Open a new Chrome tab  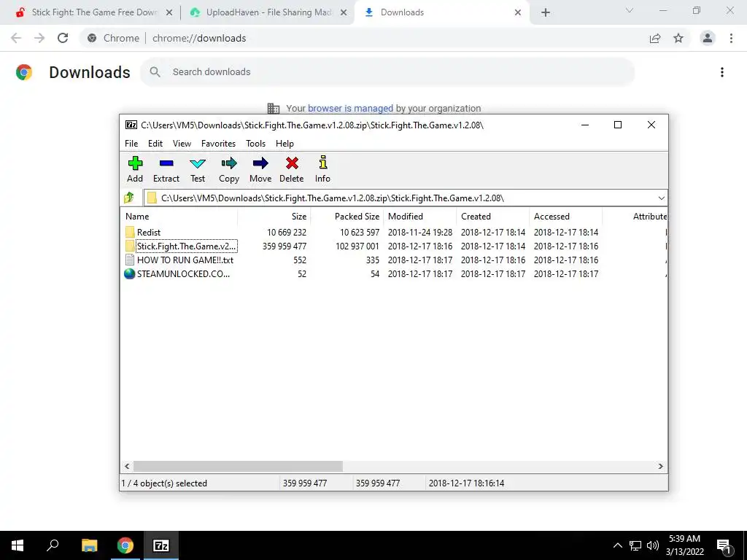(546, 13)
